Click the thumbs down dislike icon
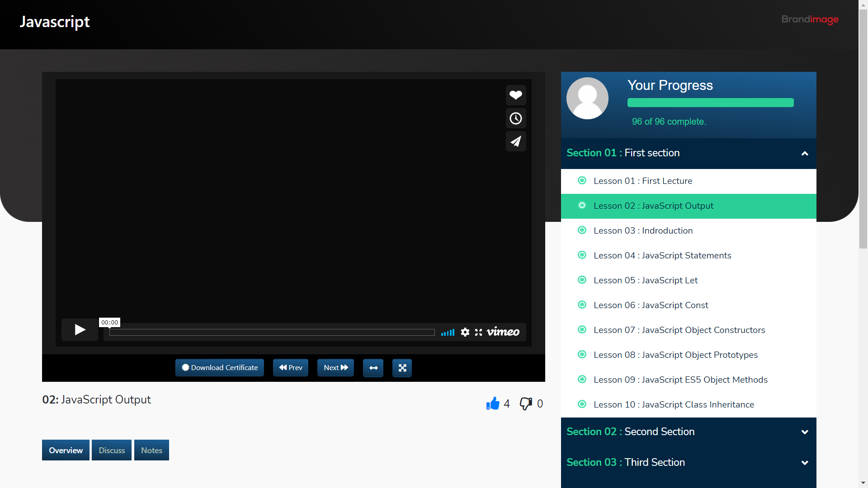This screenshot has height=488, width=868. (x=525, y=404)
